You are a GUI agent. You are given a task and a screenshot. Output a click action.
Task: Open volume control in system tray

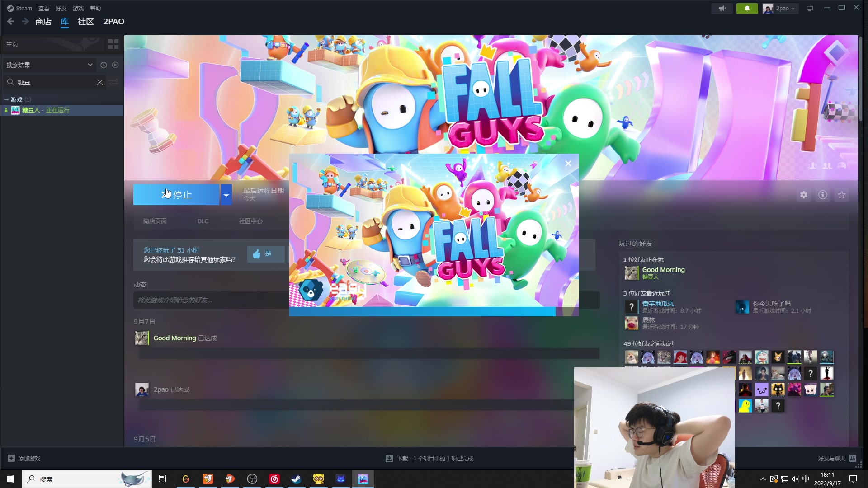795,479
